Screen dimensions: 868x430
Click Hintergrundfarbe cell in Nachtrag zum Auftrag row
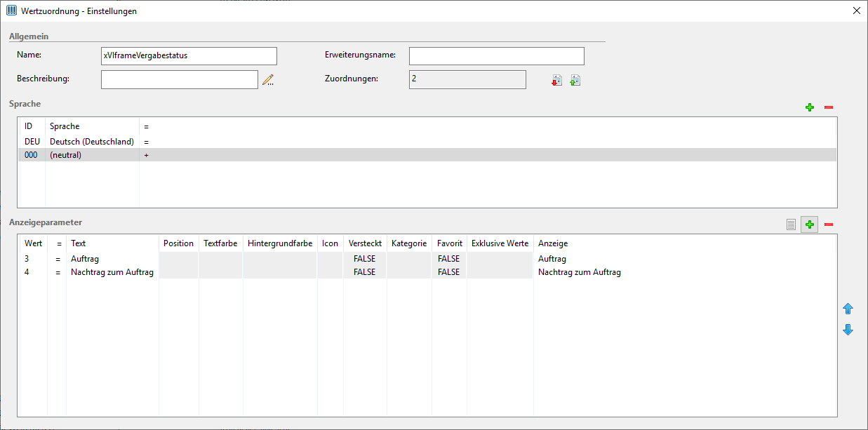click(281, 272)
